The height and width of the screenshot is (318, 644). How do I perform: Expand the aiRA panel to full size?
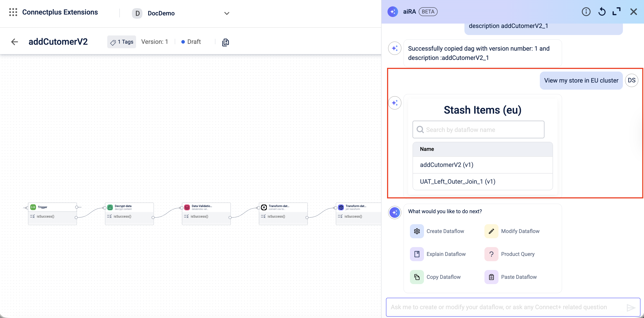617,12
